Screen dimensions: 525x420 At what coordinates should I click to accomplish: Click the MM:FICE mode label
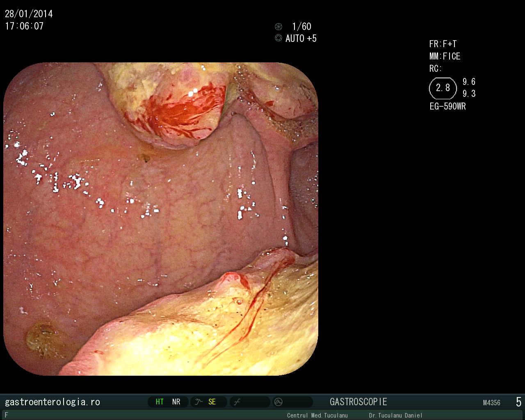(445, 56)
